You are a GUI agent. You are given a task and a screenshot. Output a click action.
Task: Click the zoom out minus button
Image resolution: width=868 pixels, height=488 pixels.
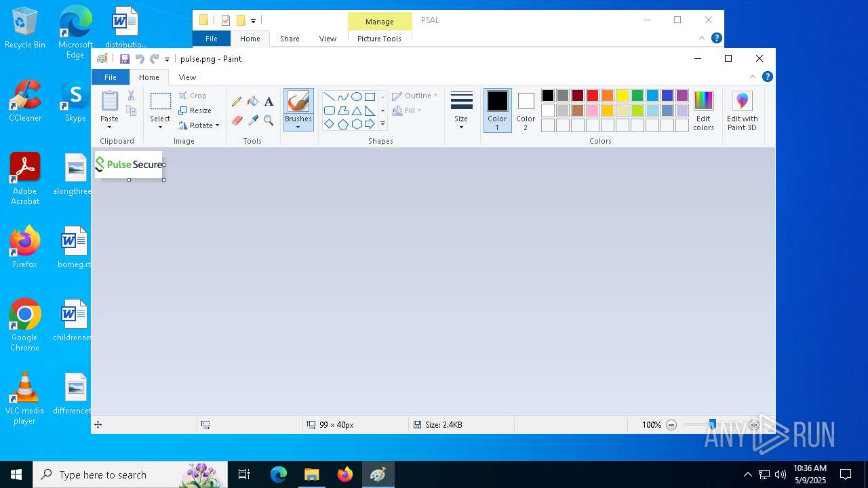(671, 425)
